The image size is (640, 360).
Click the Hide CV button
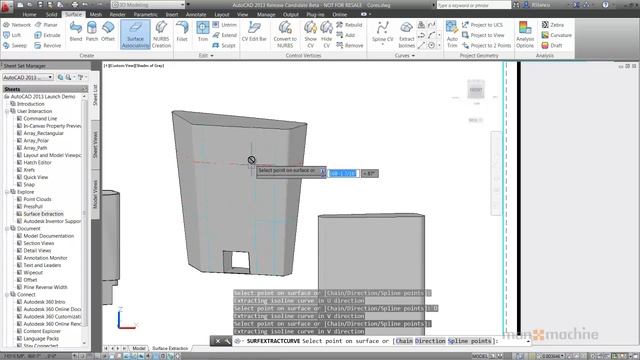(327, 34)
